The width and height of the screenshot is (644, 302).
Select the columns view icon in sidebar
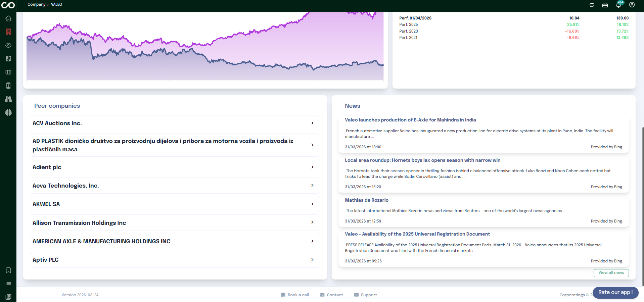pos(8,72)
